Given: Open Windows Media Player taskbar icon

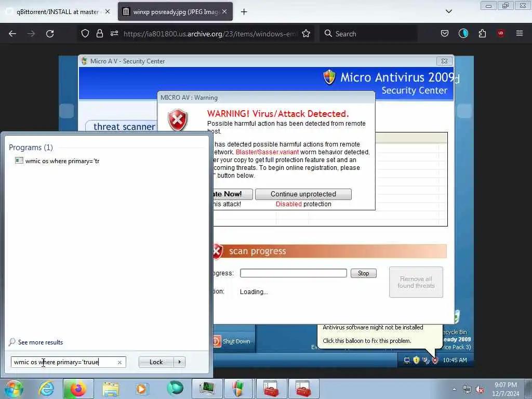Looking at the screenshot, I should point(141,389).
